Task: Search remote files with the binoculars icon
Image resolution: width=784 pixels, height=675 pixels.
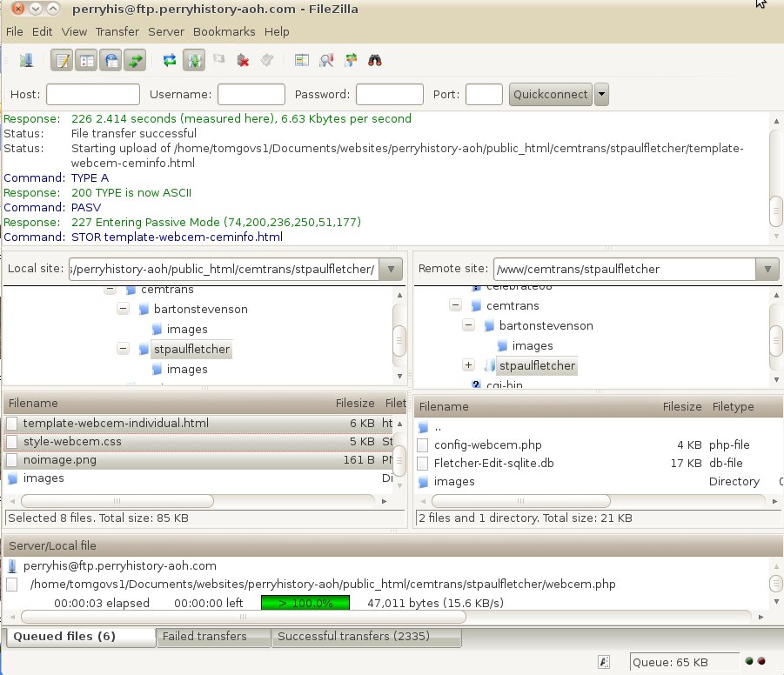Action: tap(375, 61)
